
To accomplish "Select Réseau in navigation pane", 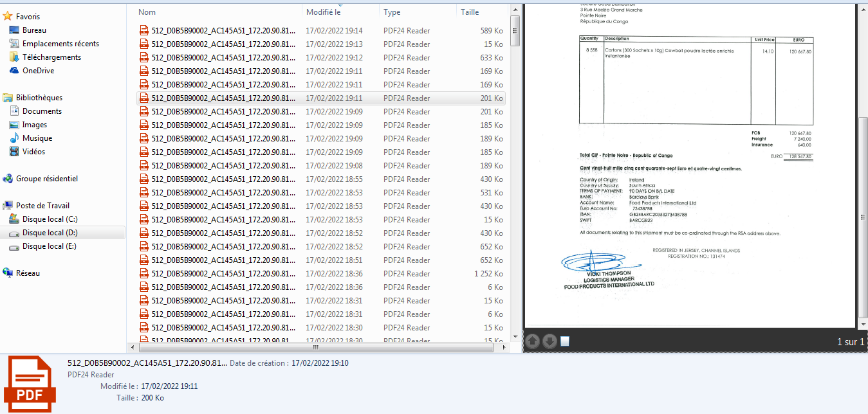I will (x=28, y=273).
